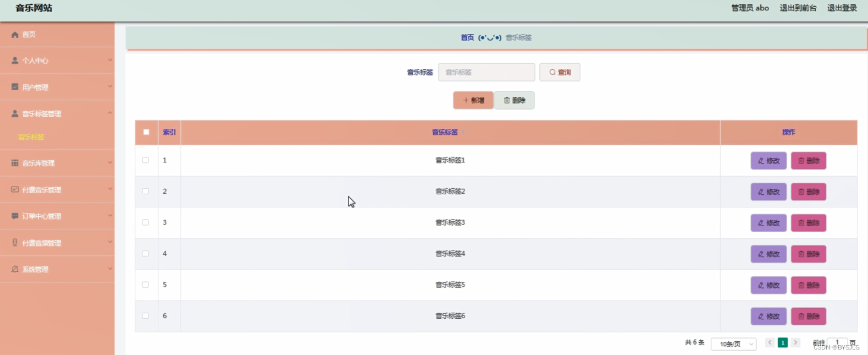Screen dimensions: 868x355
Task: Click the person icon beside 个人中心
Action: pos(15,61)
